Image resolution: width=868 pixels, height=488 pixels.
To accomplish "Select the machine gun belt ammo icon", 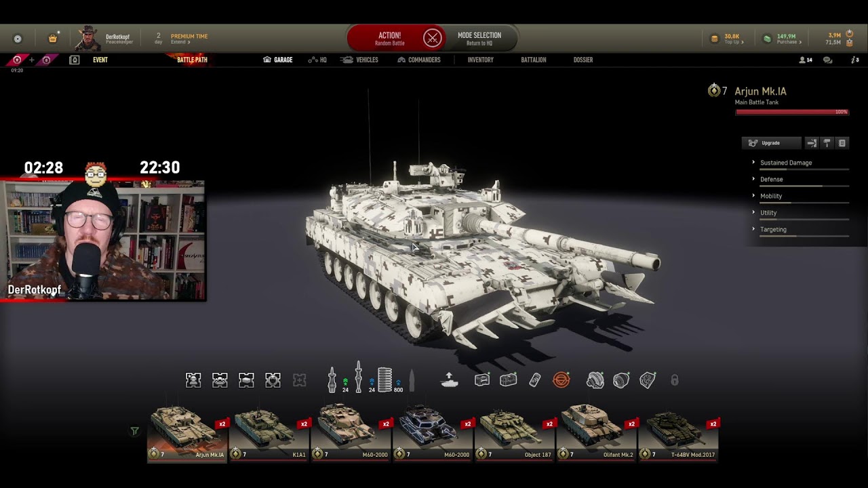I will (x=385, y=380).
